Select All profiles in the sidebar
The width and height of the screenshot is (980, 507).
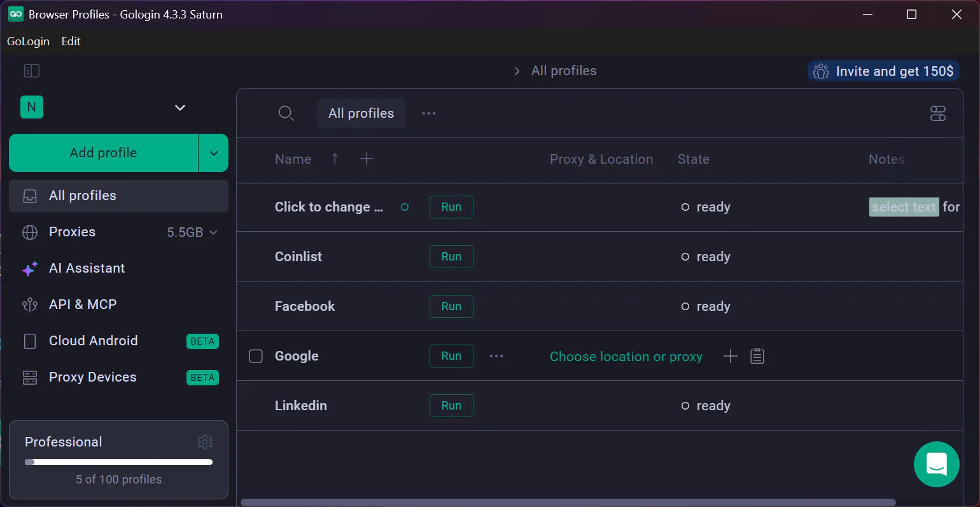118,196
